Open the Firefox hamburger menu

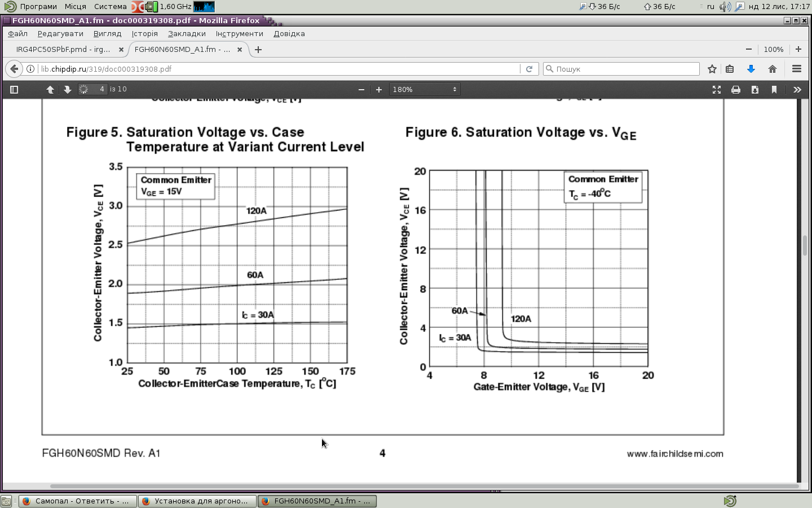(x=797, y=69)
